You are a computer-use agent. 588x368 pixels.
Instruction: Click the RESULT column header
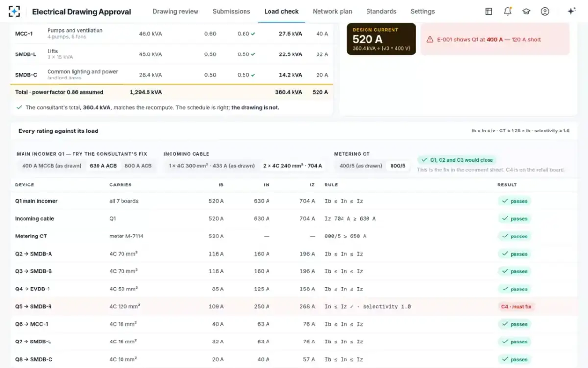click(507, 185)
